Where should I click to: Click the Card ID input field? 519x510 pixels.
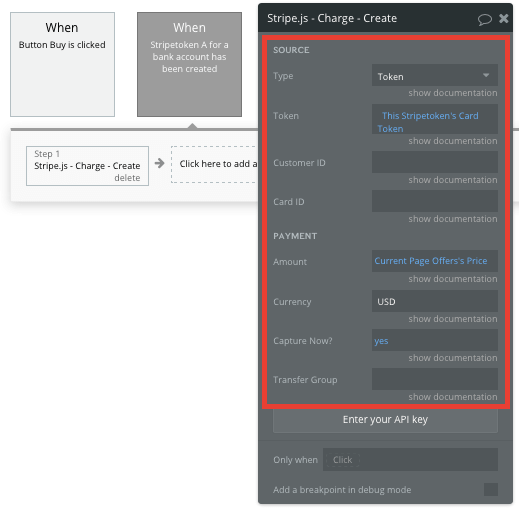pyautogui.click(x=435, y=201)
